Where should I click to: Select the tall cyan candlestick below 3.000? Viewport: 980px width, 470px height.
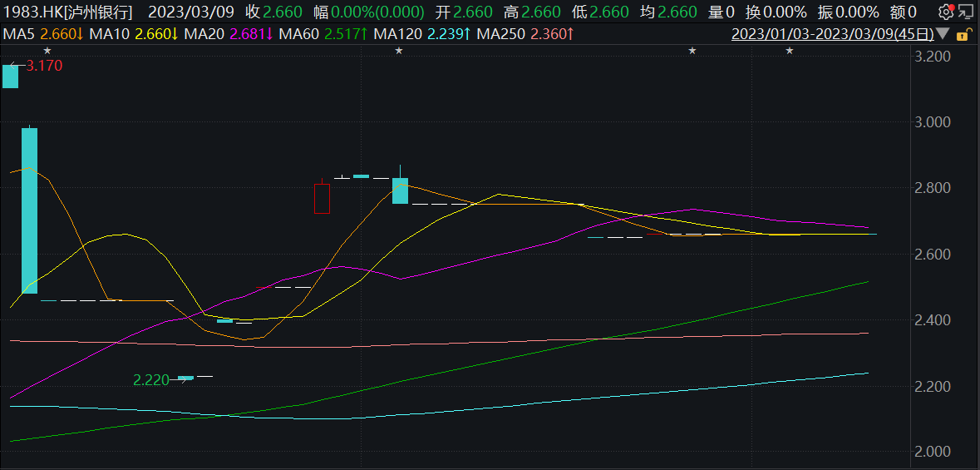(29, 210)
